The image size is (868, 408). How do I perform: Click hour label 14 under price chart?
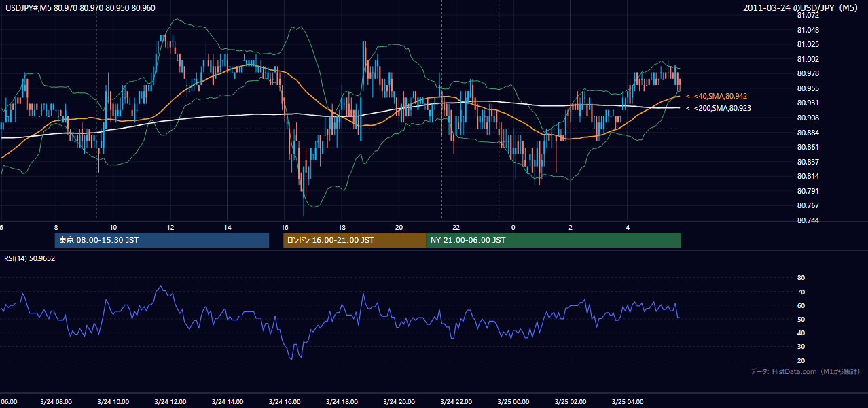(228, 227)
